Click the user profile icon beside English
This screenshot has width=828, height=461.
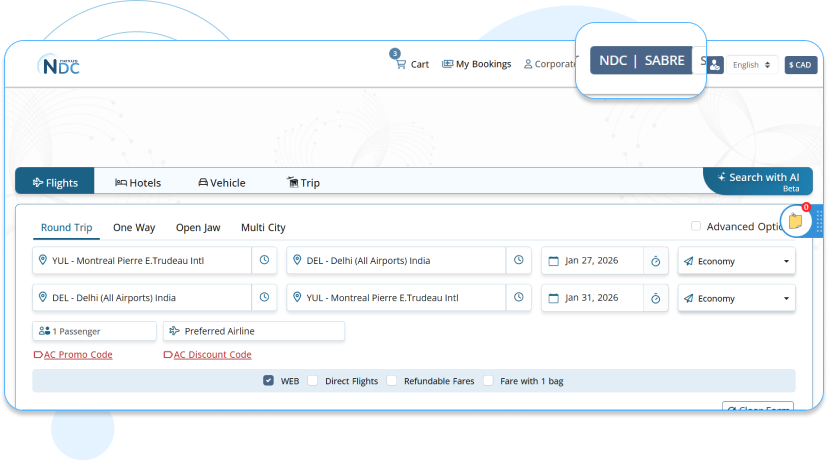click(715, 65)
